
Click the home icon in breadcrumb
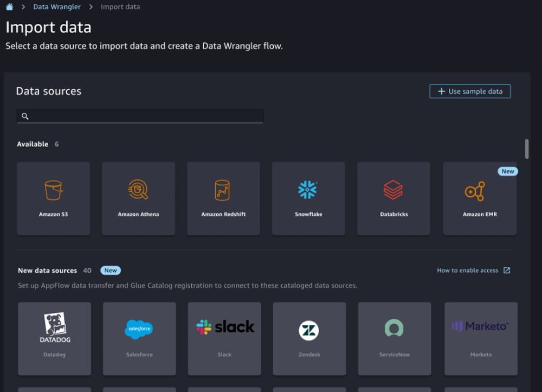coord(9,7)
